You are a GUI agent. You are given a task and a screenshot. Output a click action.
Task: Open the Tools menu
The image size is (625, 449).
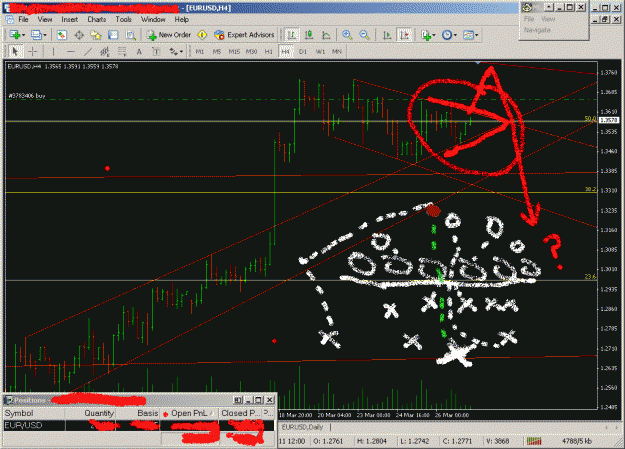point(124,19)
